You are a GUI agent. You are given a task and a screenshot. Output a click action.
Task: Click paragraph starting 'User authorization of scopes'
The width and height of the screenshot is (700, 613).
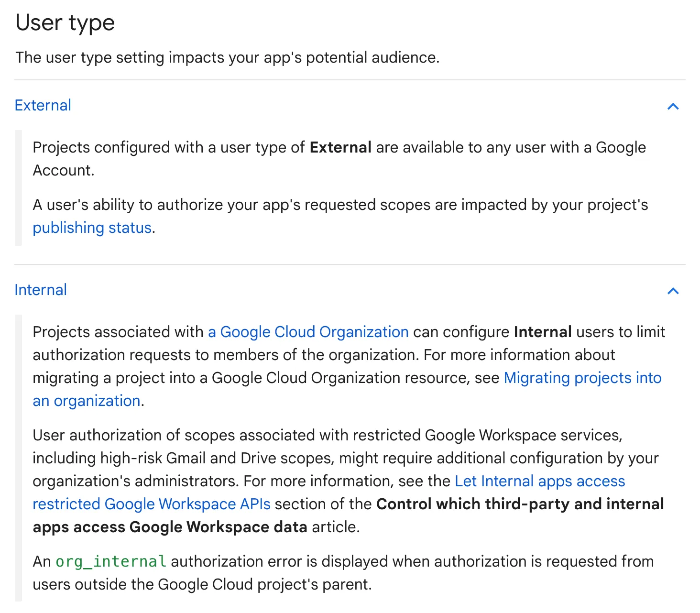coord(349,481)
